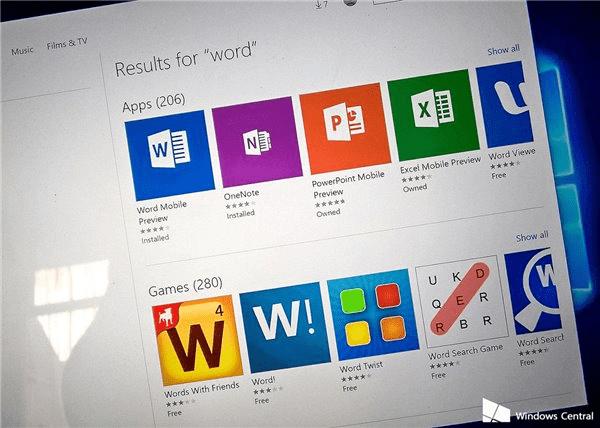Click the Apps (206) heading
Viewport: 600px width, 428px height.
coord(153,103)
